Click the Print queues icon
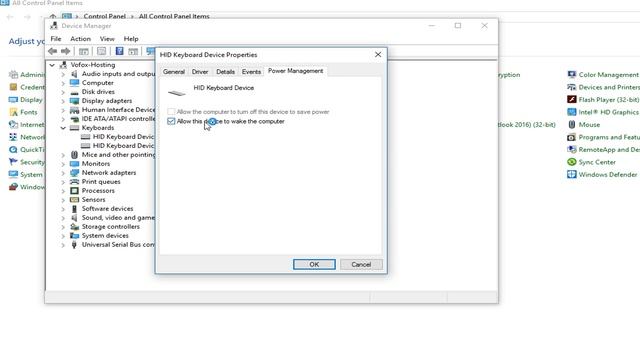Image resolution: width=640 pixels, height=360 pixels. [74, 182]
